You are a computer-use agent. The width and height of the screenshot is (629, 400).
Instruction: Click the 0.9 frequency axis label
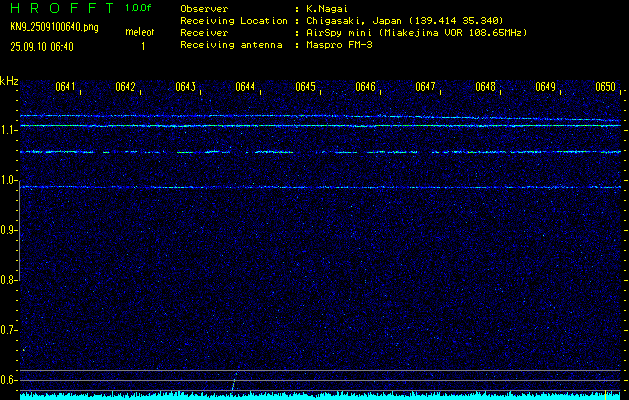pyautogui.click(x=7, y=230)
